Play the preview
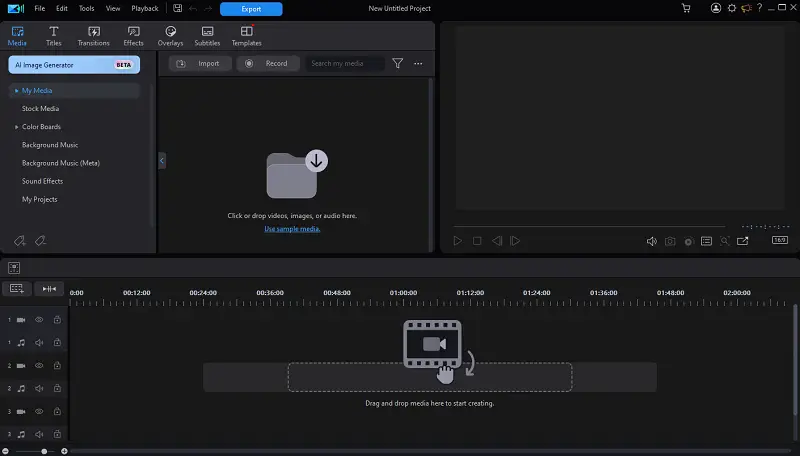Screen dimensions: 800x456 tap(458, 241)
